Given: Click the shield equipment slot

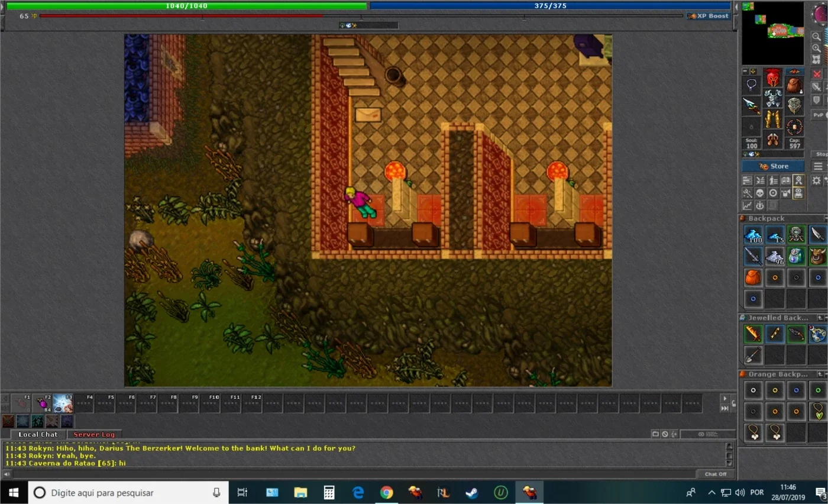Looking at the screenshot, I should (x=794, y=106).
